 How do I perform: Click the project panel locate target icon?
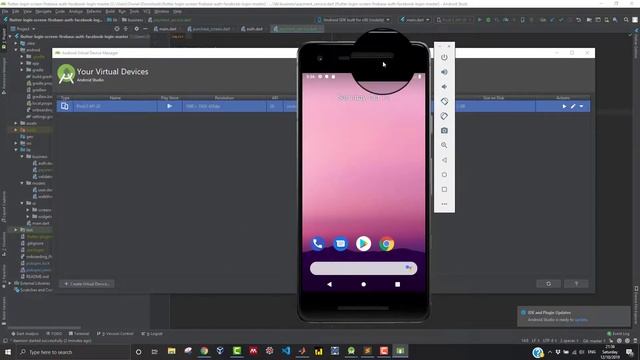click(x=117, y=29)
